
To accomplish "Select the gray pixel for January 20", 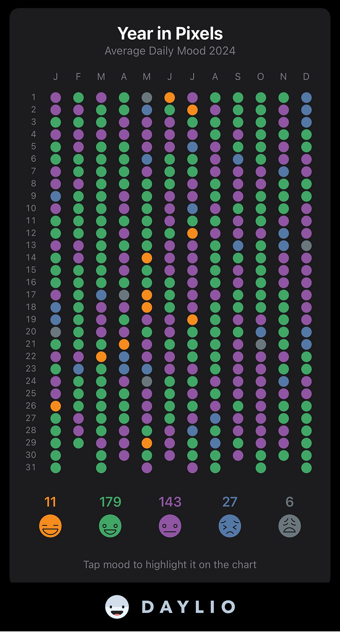I will click(56, 332).
